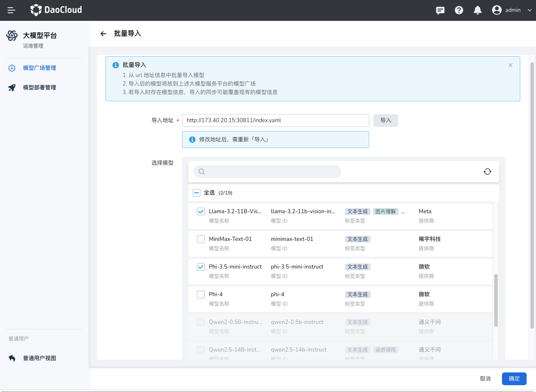Open the hamburger navigation menu

point(11,10)
